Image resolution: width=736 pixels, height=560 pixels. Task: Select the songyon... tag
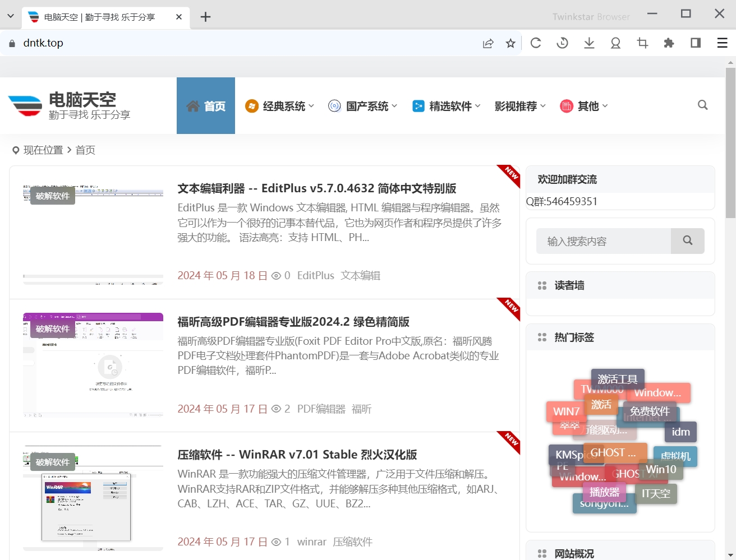[604, 503]
